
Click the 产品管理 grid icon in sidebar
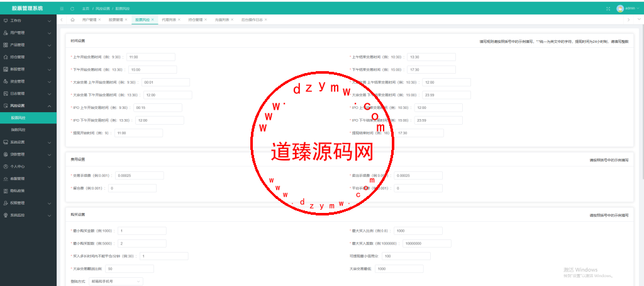tap(5, 45)
